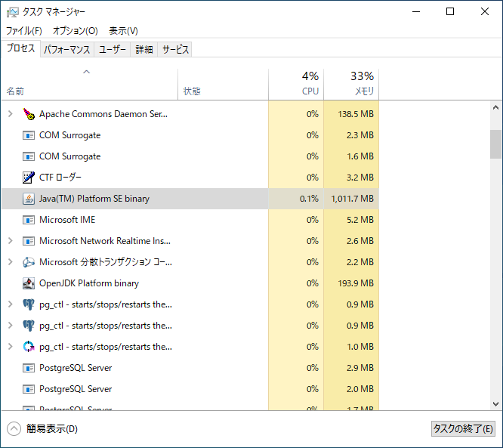Click the Microsoft 分散トランザクション icon
Image resolution: width=503 pixels, height=448 pixels.
point(29,262)
